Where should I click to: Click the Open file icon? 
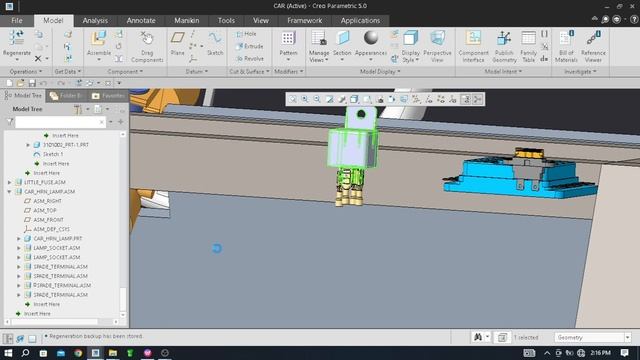pyautogui.click(x=20, y=83)
